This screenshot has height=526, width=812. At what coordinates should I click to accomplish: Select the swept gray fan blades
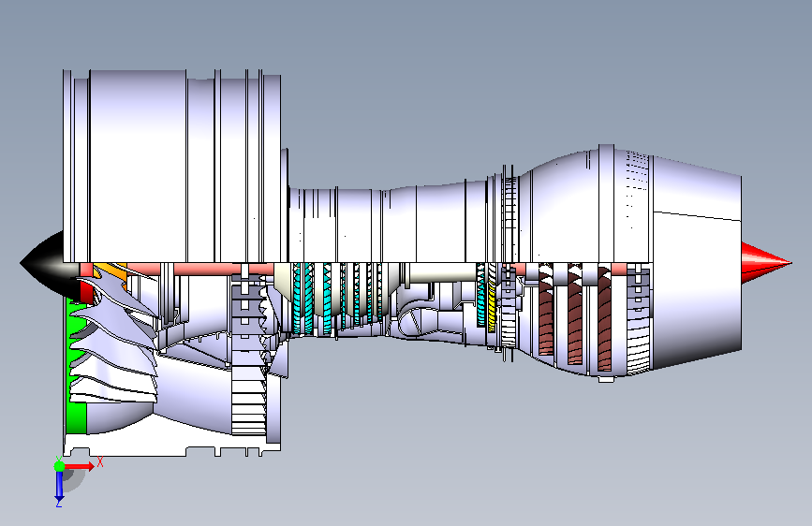click(114, 339)
